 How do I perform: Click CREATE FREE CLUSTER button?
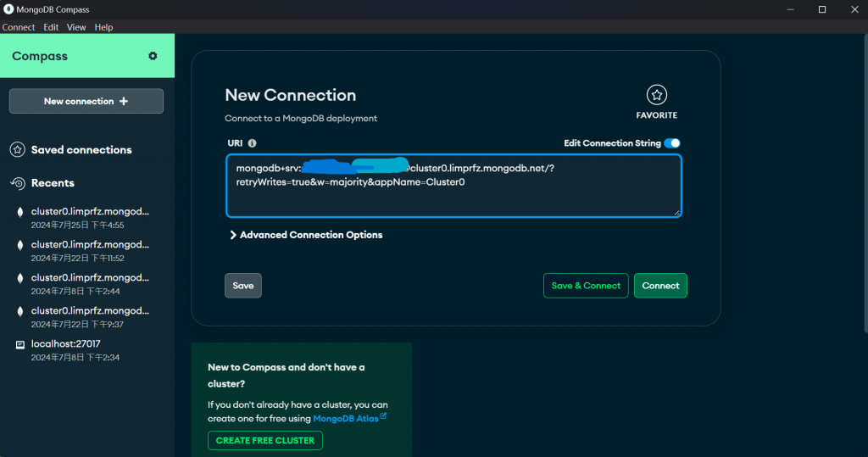pyautogui.click(x=265, y=440)
